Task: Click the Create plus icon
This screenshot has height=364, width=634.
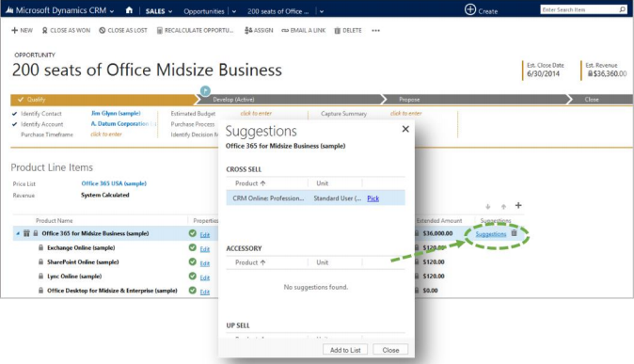Action: 469,9
